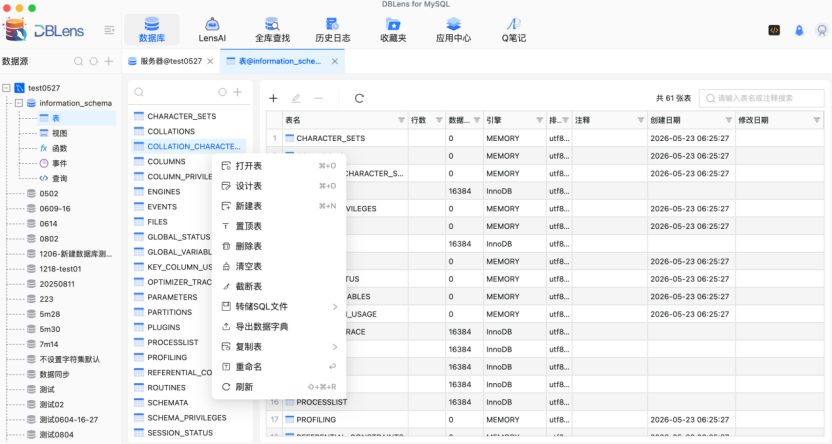This screenshot has width=832, height=444.
Task: Open the 创建日期 column filter
Action: point(729,120)
